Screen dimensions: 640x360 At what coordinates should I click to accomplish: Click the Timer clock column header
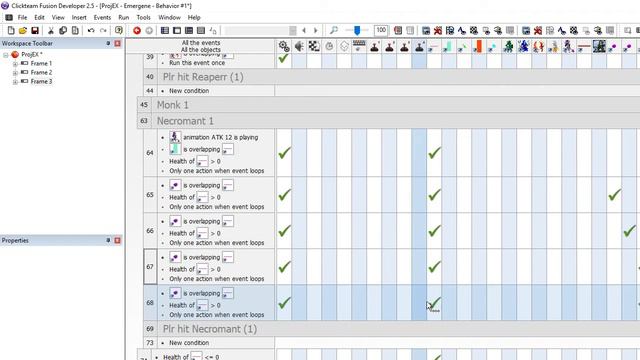pyautogui.click(x=329, y=46)
